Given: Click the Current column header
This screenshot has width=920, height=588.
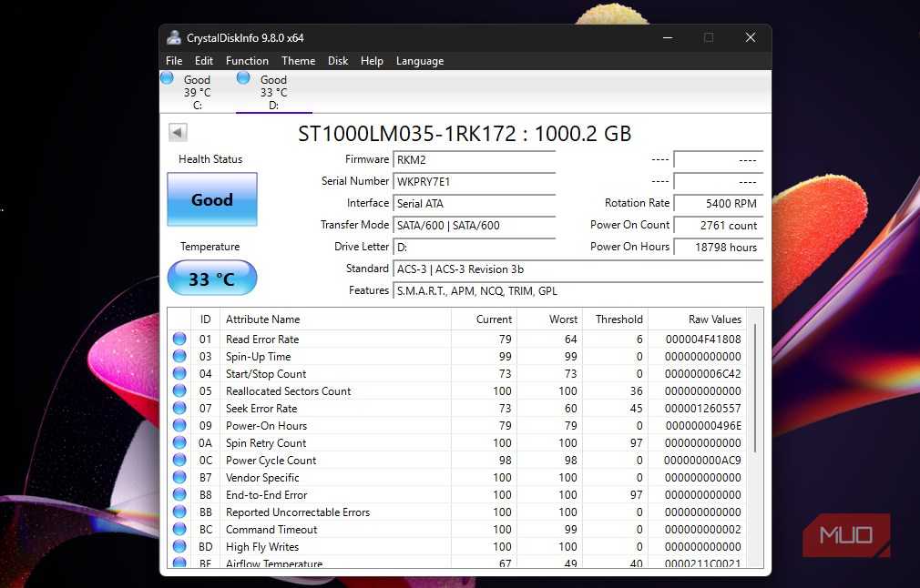Looking at the screenshot, I should pos(484,319).
